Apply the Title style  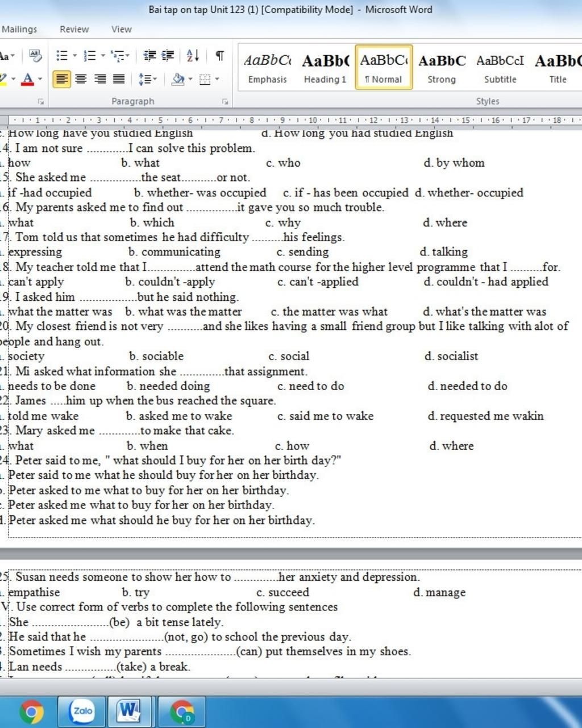pyautogui.click(x=558, y=68)
